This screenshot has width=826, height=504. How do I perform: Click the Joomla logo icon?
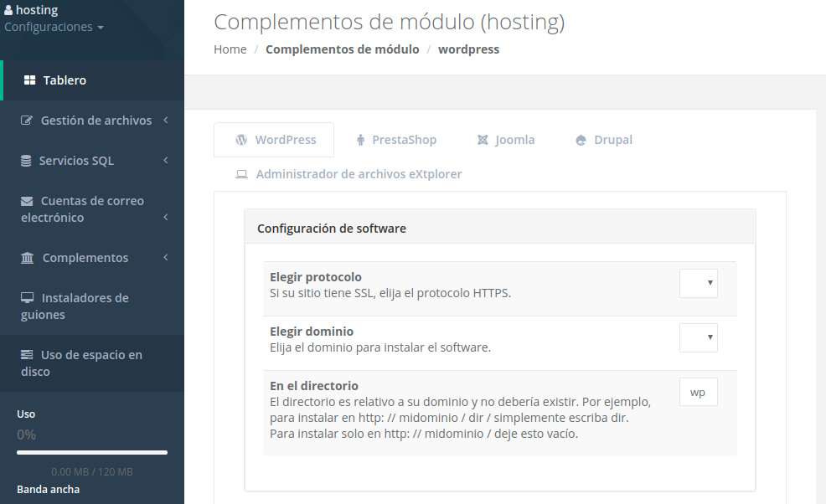(483, 140)
